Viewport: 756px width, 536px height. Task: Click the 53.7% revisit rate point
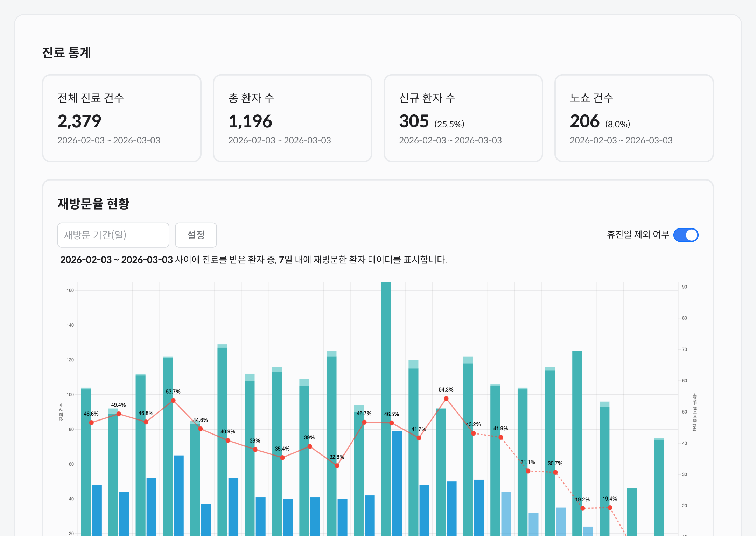tap(173, 400)
